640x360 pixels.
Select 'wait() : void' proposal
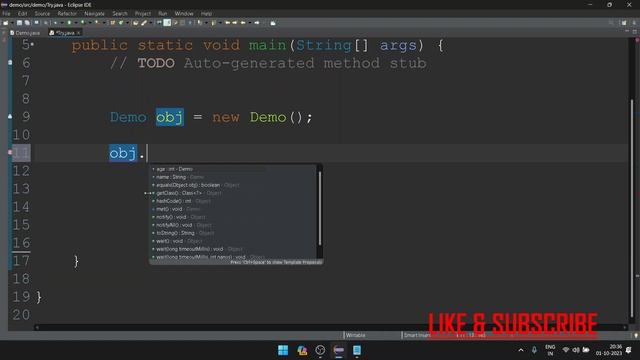(x=233, y=241)
